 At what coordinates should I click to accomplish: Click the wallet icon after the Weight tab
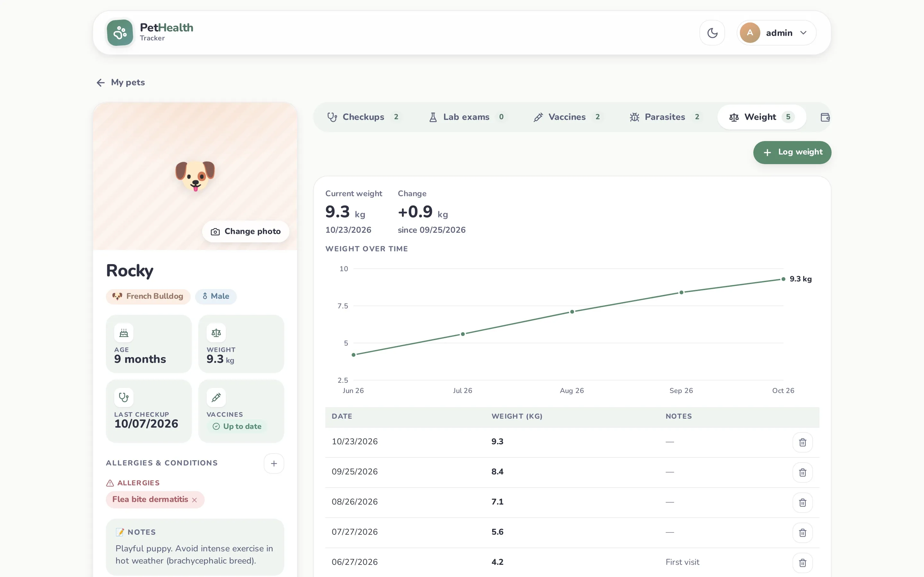825,117
